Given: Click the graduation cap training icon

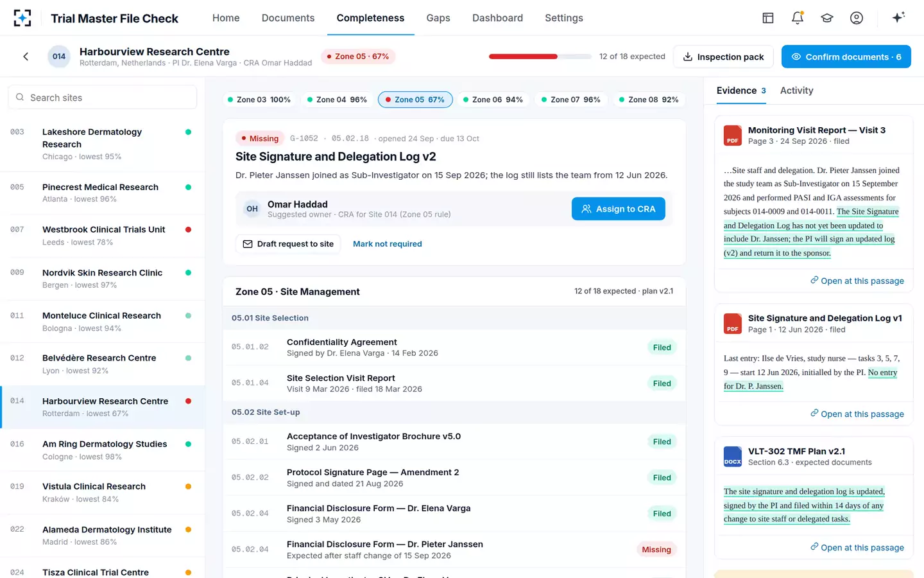Looking at the screenshot, I should 827,18.
